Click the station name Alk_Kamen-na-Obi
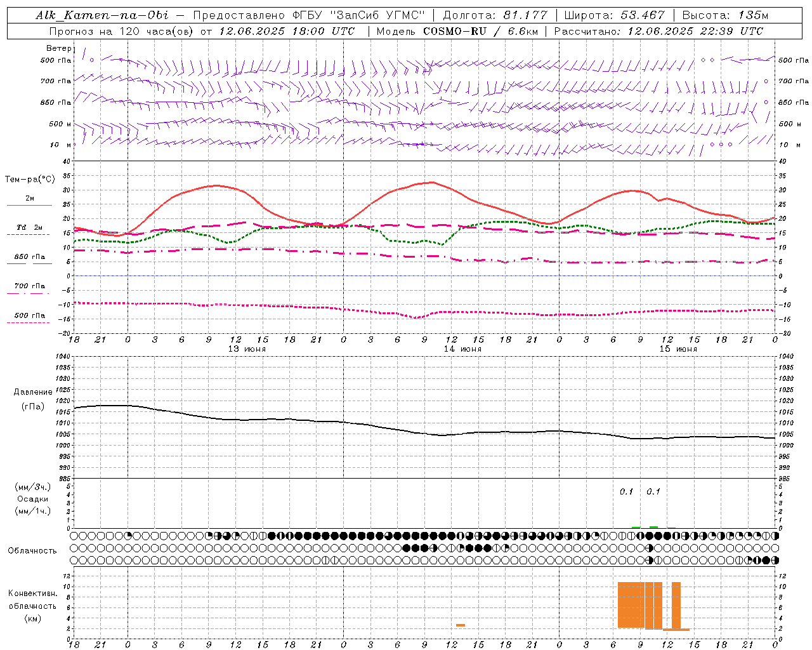 (101, 15)
